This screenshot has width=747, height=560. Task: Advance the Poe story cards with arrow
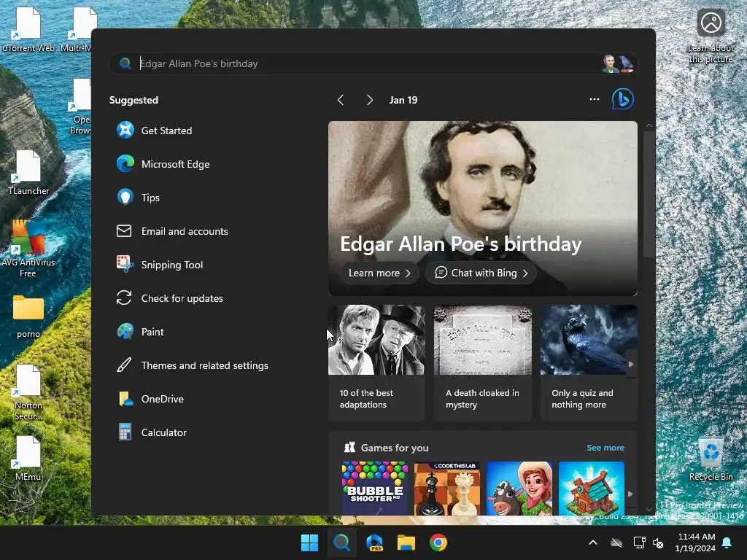tap(631, 365)
